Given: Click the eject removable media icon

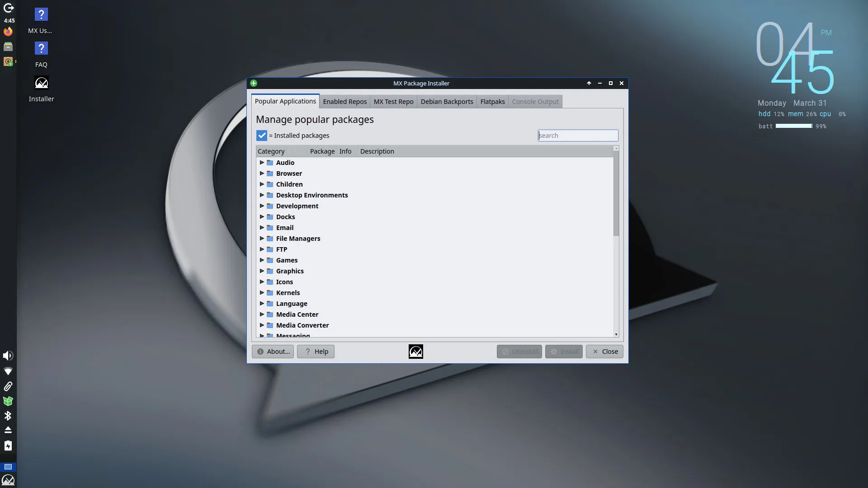Looking at the screenshot, I should click(x=8, y=430).
